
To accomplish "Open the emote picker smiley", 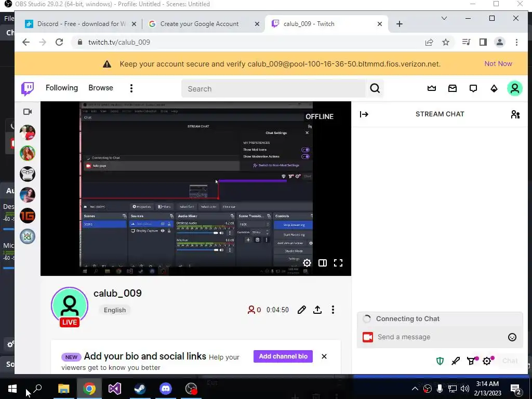I will [x=512, y=337].
